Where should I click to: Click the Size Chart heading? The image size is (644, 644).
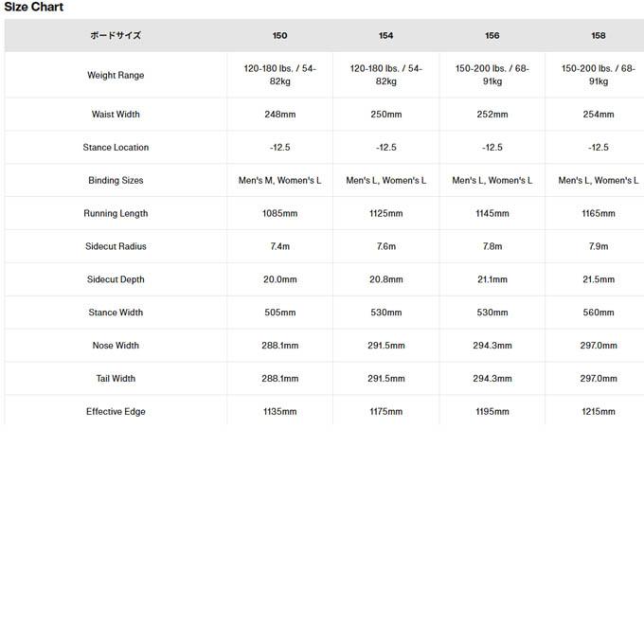[34, 7]
